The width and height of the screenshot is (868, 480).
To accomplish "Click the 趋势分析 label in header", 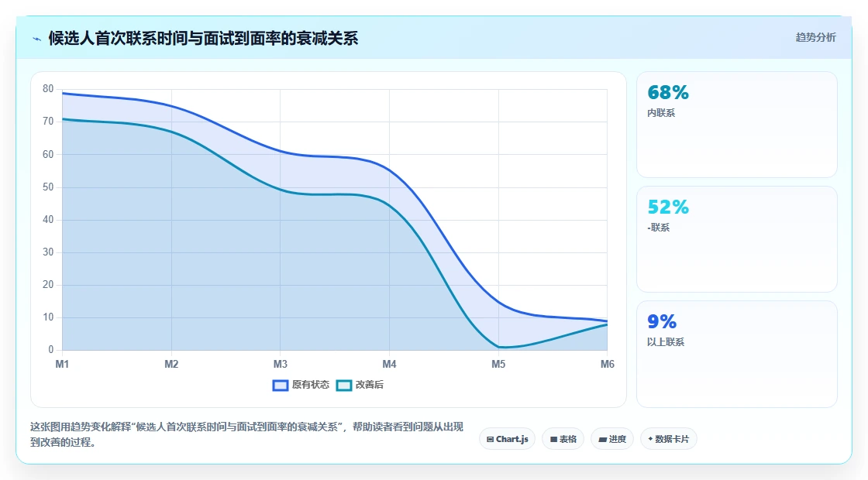I will (815, 38).
